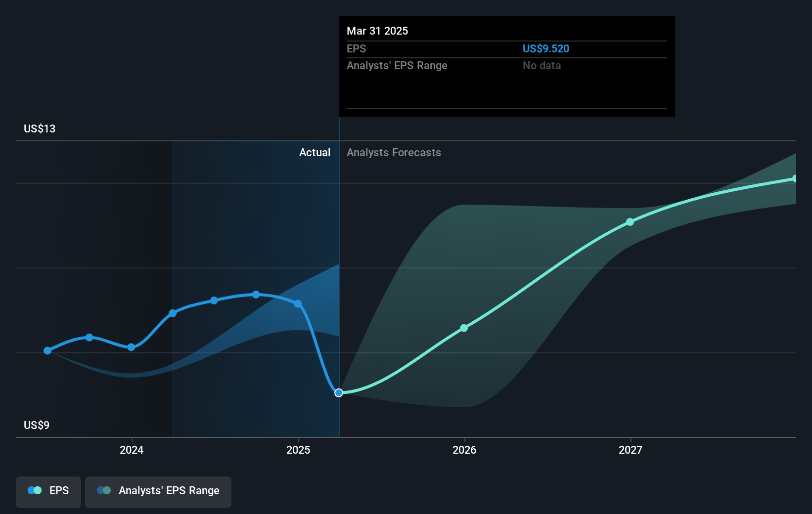Click the US$9 y-axis label
This screenshot has height=514, width=812.
37,425
